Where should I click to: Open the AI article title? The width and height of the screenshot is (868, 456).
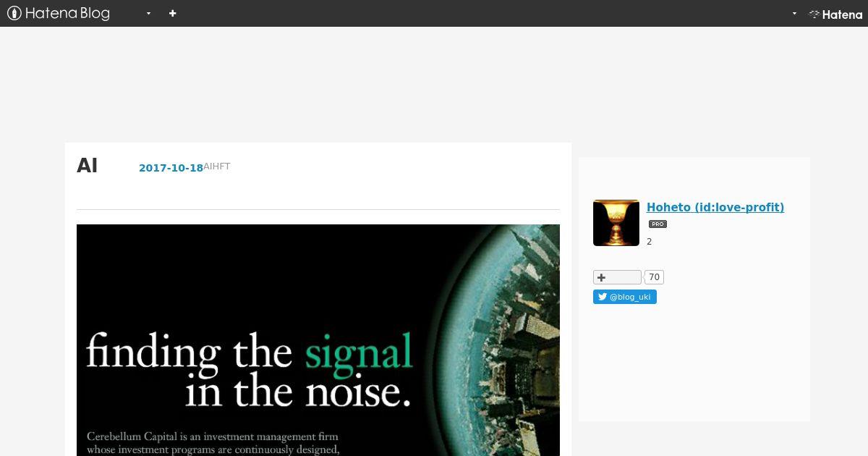coord(87,166)
